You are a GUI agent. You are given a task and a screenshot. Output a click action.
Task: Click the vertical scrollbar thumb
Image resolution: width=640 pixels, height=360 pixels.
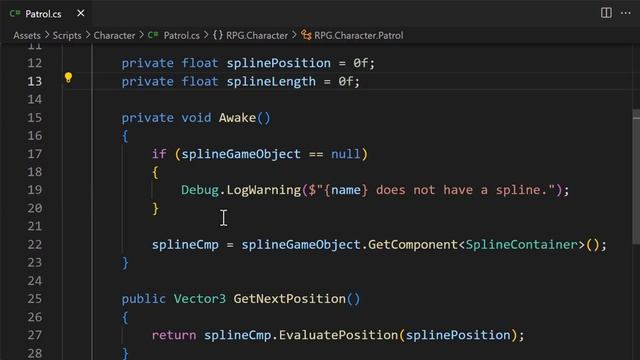pyautogui.click(x=636, y=177)
